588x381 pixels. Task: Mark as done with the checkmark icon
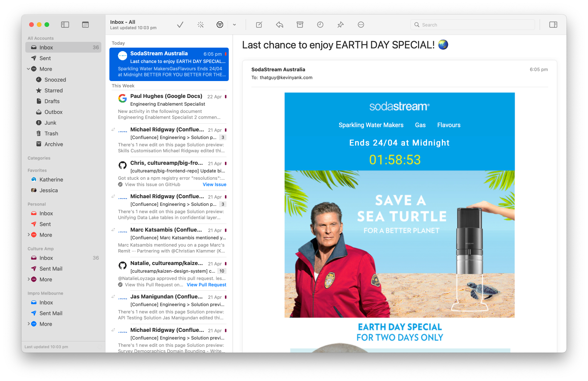coord(180,25)
